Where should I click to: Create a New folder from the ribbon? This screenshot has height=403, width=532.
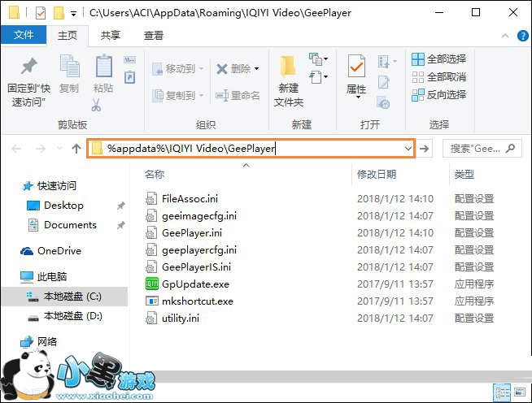(289, 81)
